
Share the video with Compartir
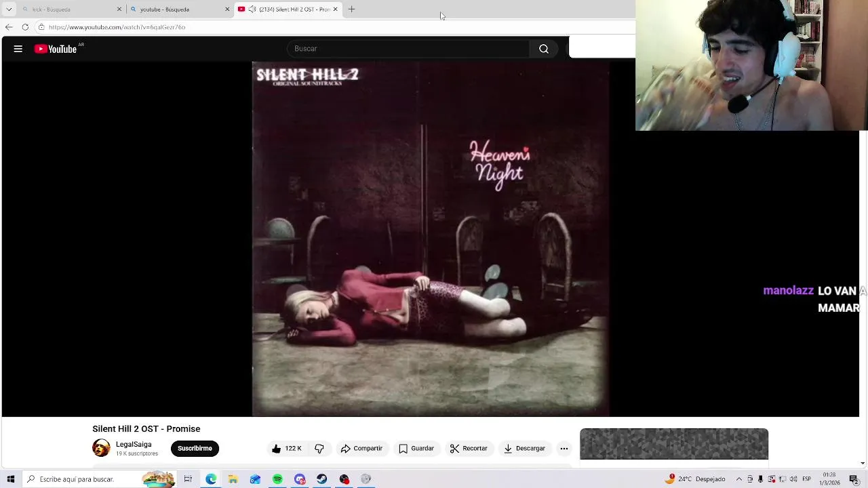(x=361, y=448)
